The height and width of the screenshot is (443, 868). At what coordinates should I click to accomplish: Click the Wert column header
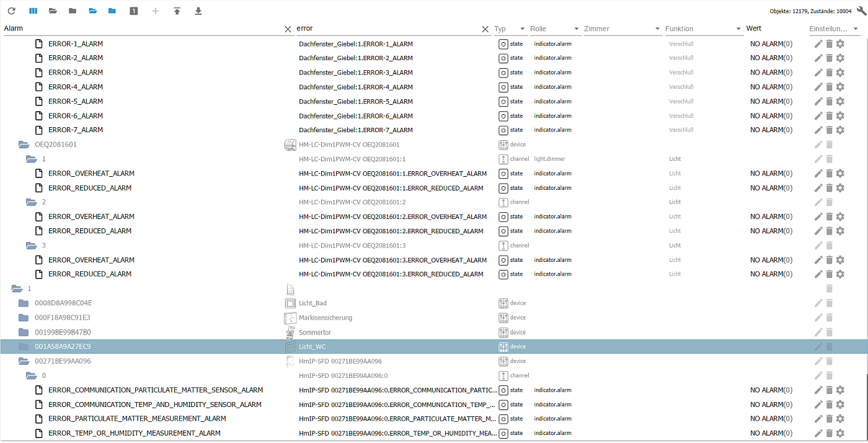[754, 29]
